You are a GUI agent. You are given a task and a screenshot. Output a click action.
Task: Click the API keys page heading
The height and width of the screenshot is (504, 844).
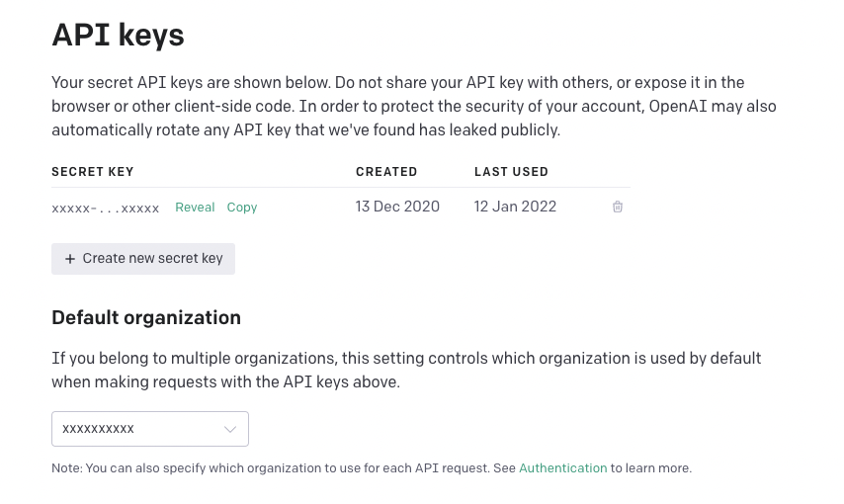tap(118, 36)
